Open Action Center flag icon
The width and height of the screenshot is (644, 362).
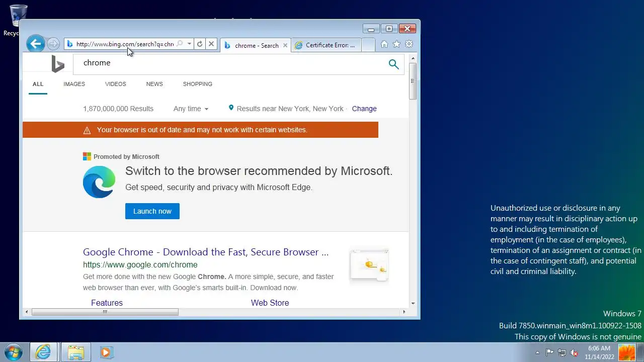coord(550,352)
